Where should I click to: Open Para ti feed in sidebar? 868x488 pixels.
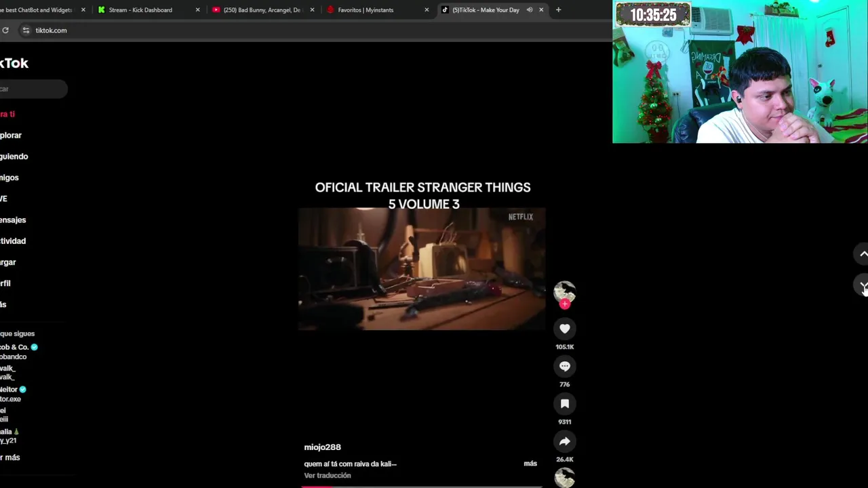pyautogui.click(x=7, y=114)
